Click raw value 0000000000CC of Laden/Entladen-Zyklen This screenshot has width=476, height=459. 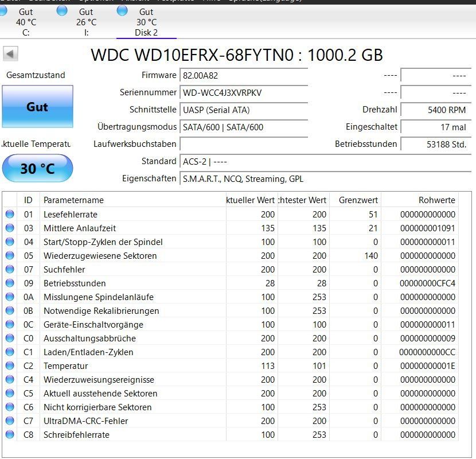pos(427,352)
